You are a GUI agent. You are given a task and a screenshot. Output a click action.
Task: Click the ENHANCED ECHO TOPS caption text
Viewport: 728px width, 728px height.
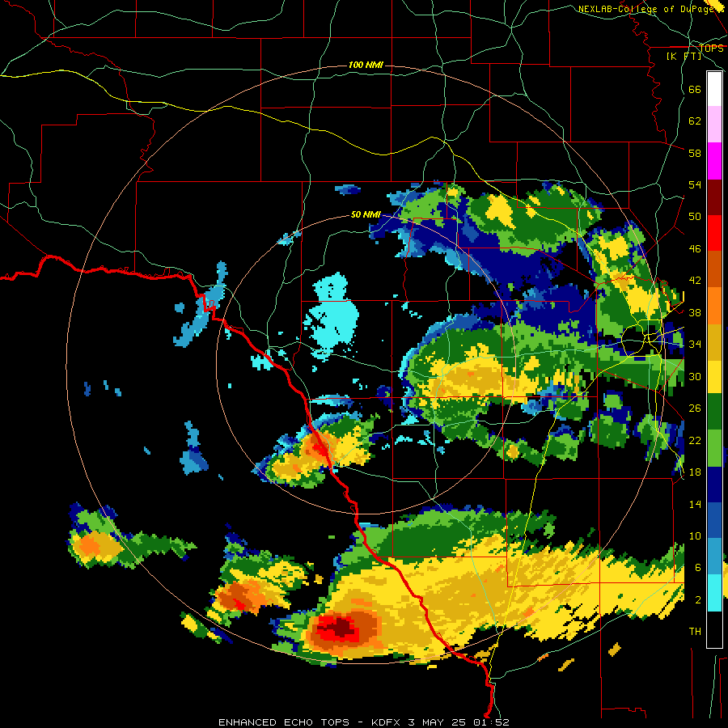click(x=284, y=722)
